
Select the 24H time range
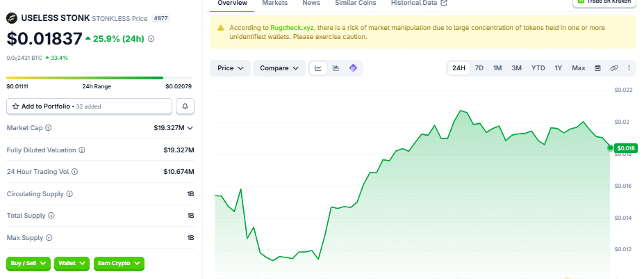pos(459,68)
